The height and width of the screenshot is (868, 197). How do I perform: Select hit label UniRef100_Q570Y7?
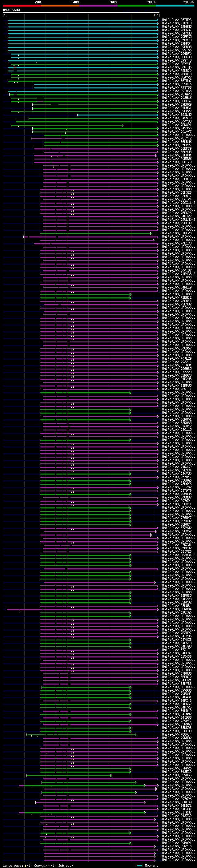(x=177, y=478)
